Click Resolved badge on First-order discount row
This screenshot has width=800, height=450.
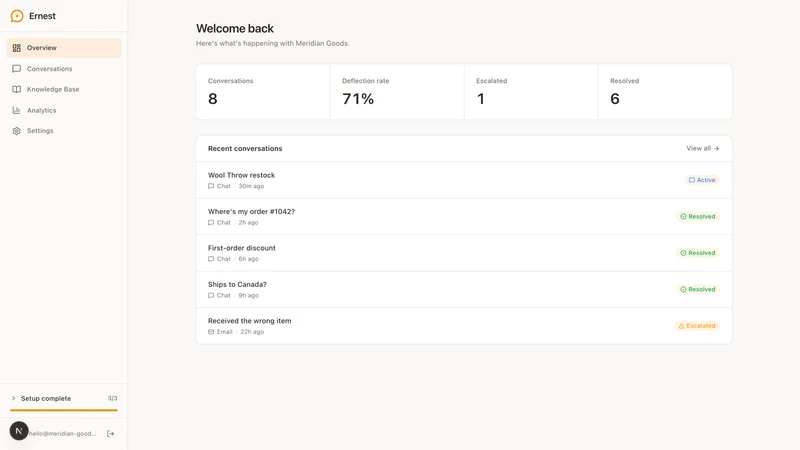(697, 253)
